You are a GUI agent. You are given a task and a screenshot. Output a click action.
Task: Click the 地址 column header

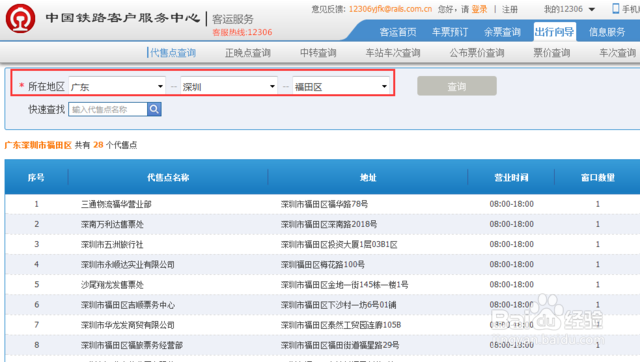pos(368,178)
